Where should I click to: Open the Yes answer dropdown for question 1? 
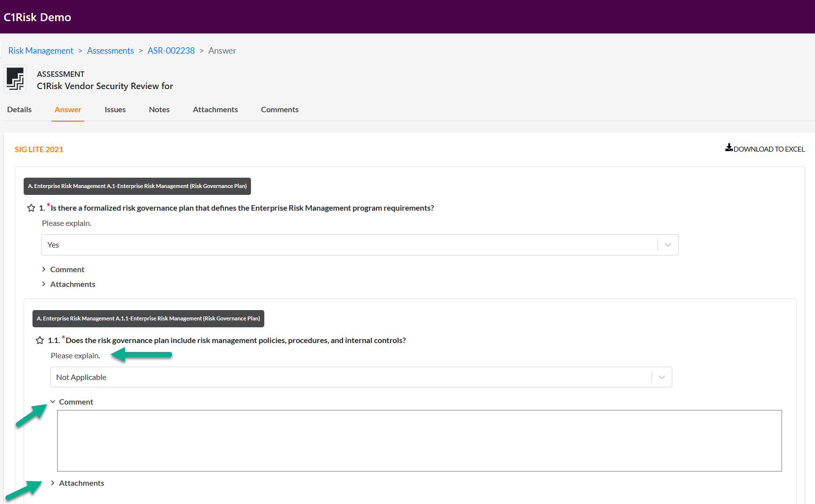click(360, 245)
